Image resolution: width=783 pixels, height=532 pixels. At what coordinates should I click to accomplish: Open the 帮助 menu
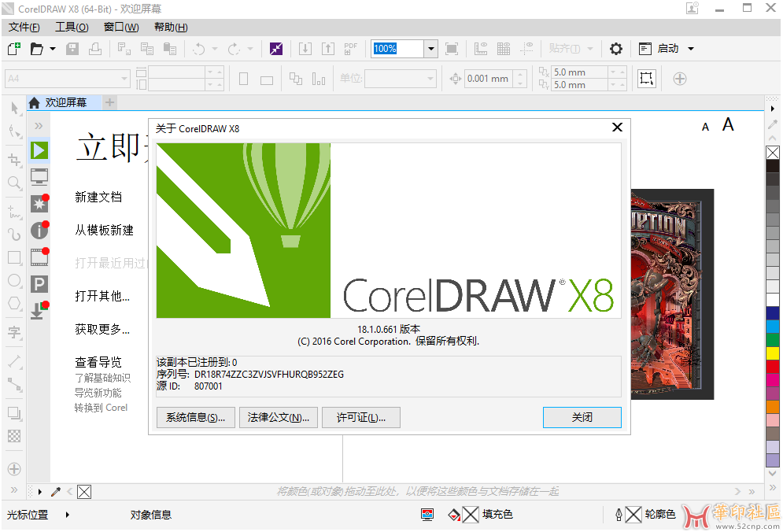point(170,27)
